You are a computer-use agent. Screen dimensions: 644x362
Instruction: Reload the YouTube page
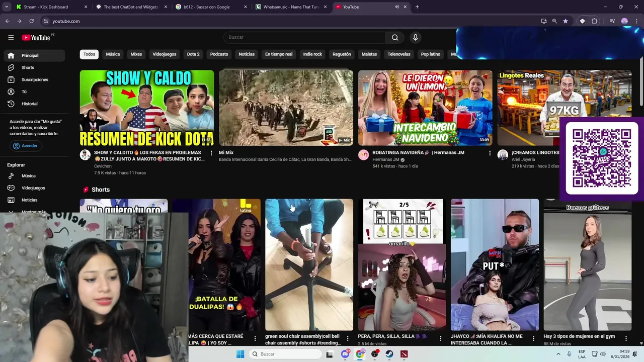(x=31, y=21)
